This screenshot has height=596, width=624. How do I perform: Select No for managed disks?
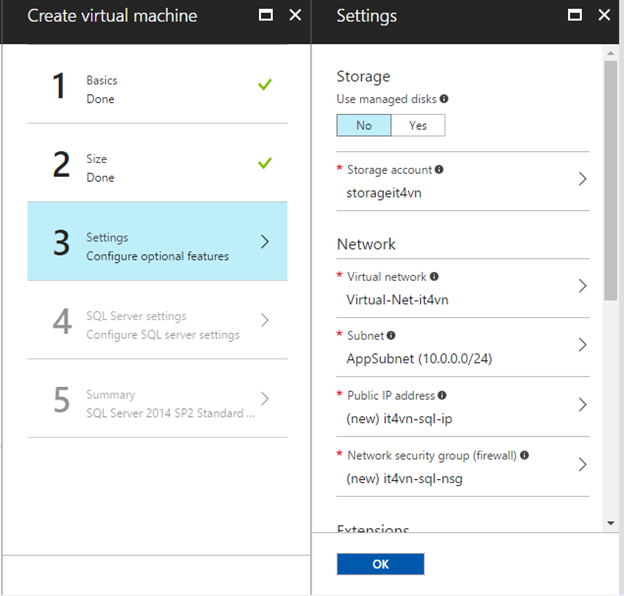tap(363, 125)
